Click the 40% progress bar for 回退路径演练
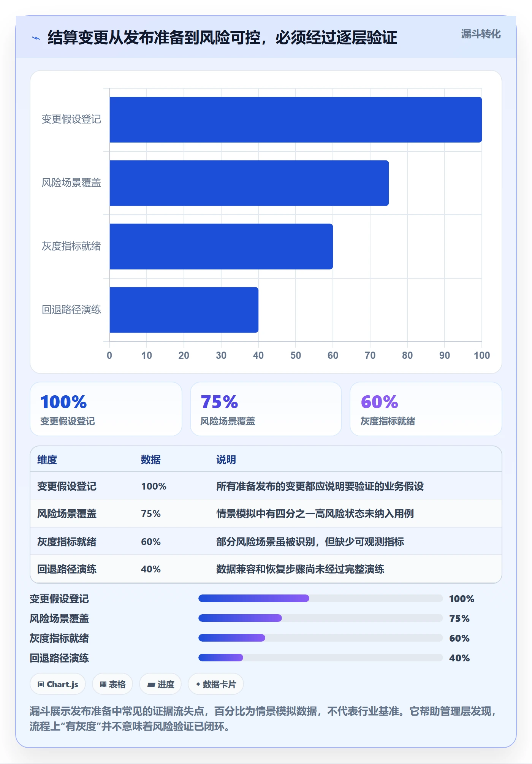532x764 pixels. 321,658
